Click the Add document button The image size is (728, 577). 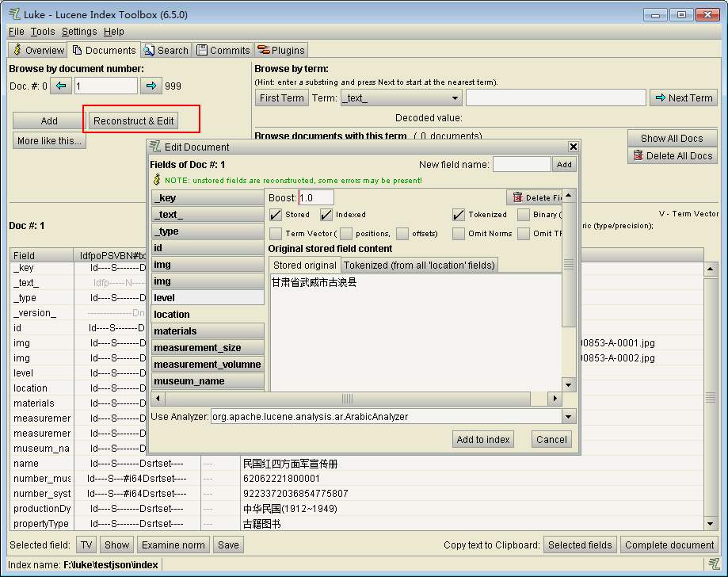point(49,120)
